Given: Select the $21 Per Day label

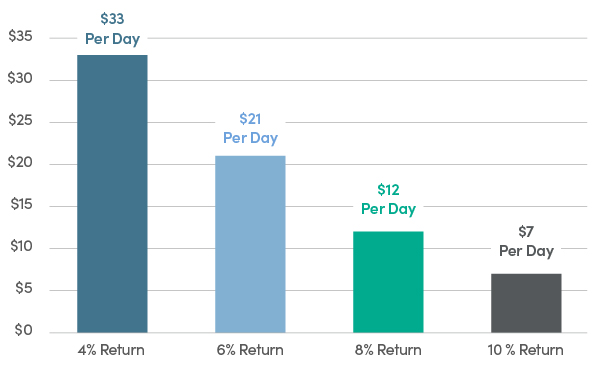Looking at the screenshot, I should 250,129.
